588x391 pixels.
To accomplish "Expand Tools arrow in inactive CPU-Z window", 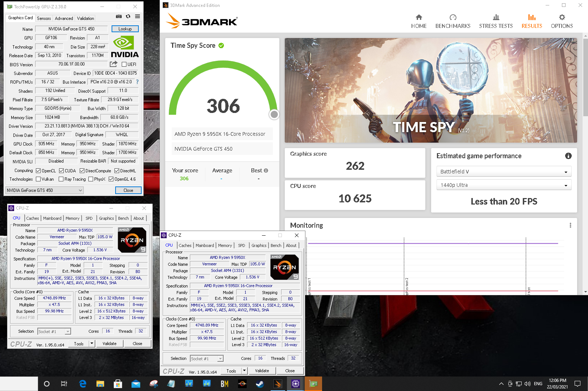I will (92, 344).
